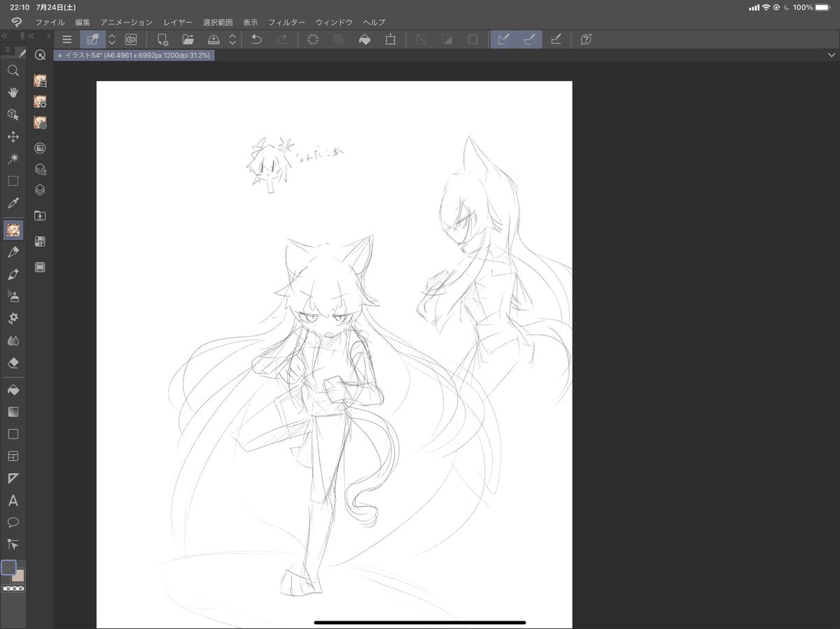840x629 pixels.
Task: Expand the canvas tab list chevron
Action: point(830,55)
